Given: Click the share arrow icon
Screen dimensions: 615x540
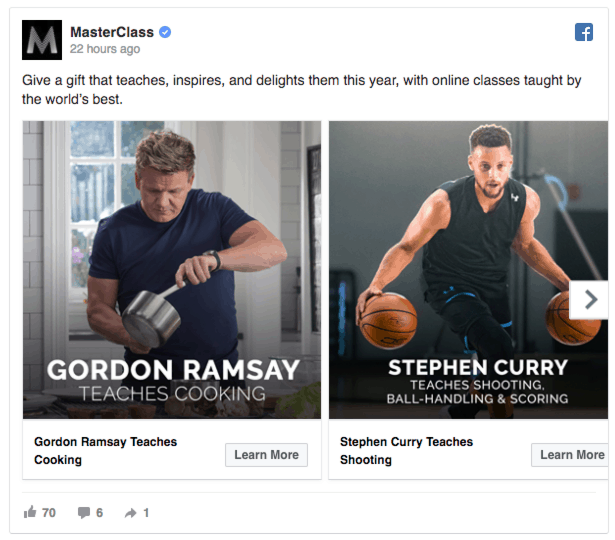Looking at the screenshot, I should (130, 513).
